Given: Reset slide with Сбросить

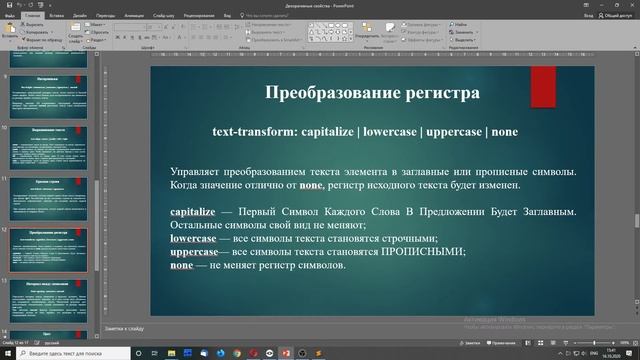Looking at the screenshot, I should (x=97, y=32).
